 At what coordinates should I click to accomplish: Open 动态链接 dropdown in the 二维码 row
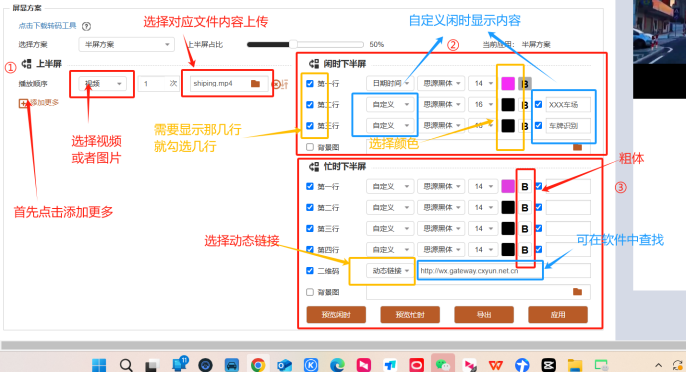390,271
